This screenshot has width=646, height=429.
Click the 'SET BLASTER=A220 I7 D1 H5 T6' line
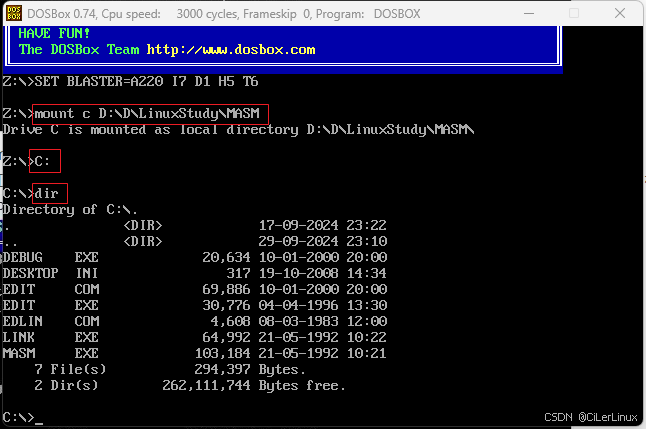coord(146,81)
